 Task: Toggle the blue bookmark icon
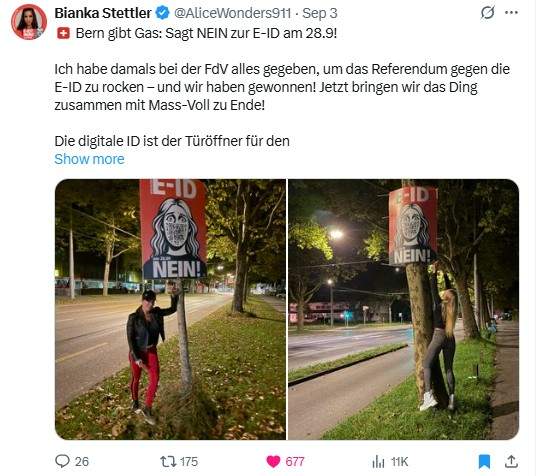point(484,462)
